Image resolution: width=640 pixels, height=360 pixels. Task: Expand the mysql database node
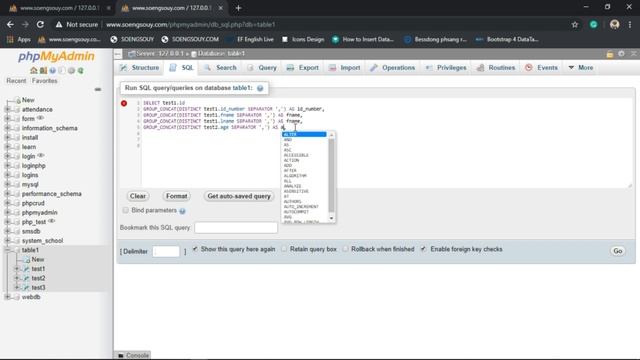click(x=7, y=184)
